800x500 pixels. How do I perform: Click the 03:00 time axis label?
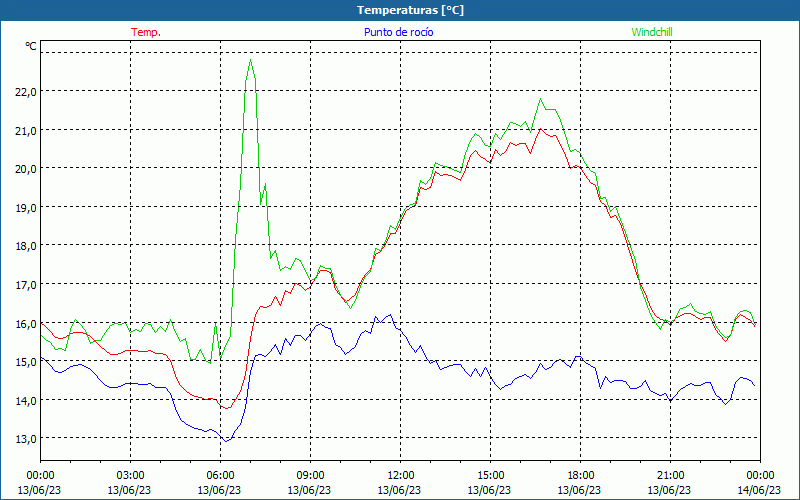point(130,475)
